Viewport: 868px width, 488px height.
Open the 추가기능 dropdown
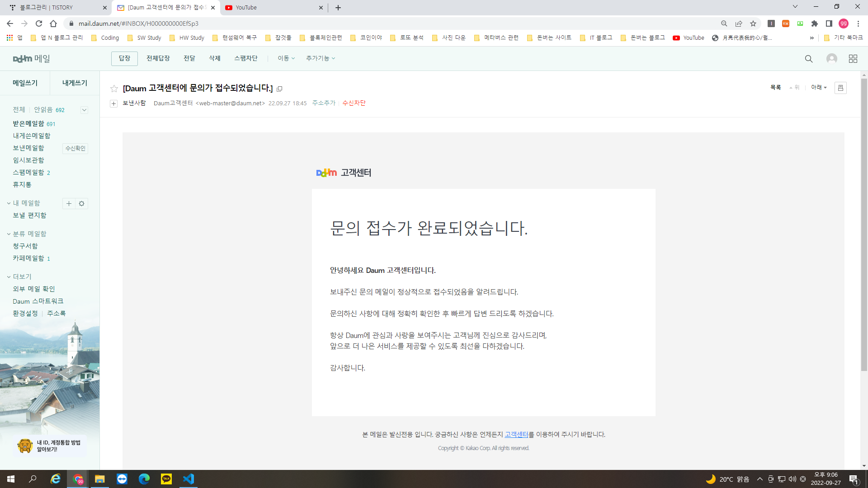click(321, 58)
